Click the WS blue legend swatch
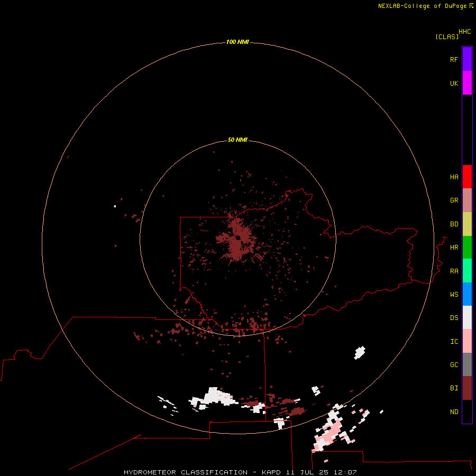This screenshot has width=476, height=476. pos(467,294)
